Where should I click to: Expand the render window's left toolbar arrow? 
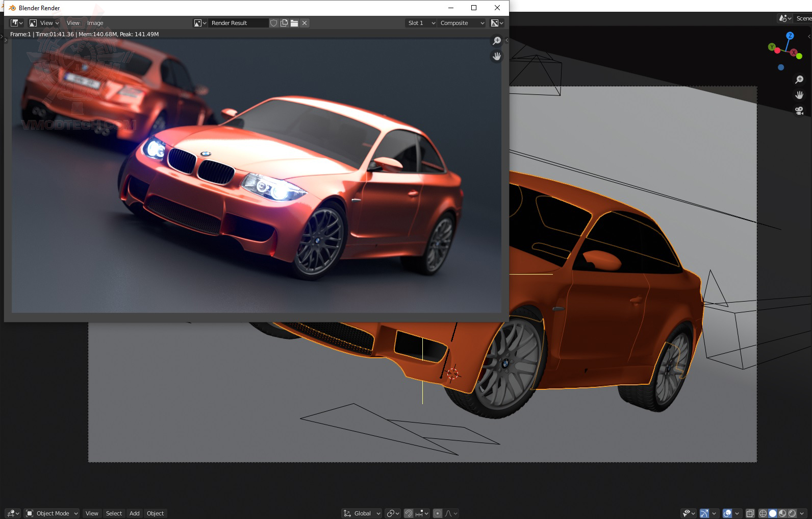(x=6, y=39)
